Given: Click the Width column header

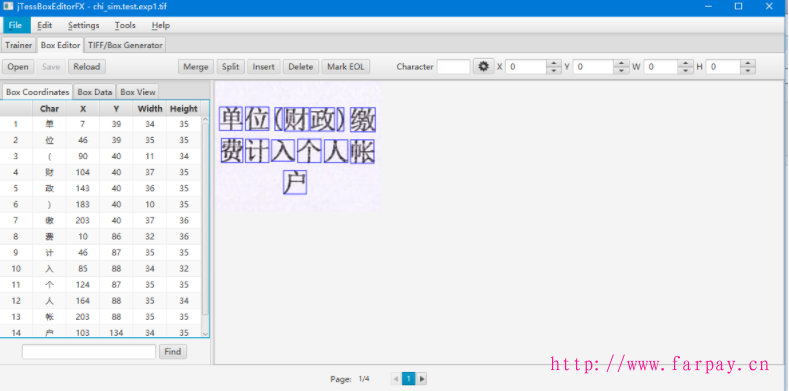Looking at the screenshot, I should point(150,108).
